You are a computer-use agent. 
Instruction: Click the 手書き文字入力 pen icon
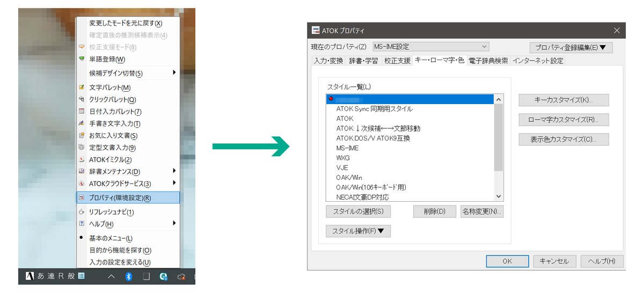(82, 123)
